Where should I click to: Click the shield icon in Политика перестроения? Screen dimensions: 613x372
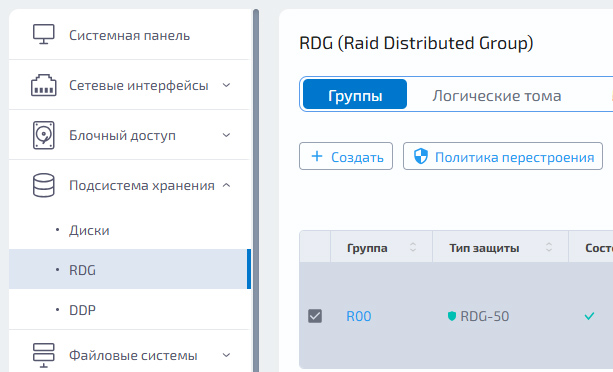coord(421,156)
